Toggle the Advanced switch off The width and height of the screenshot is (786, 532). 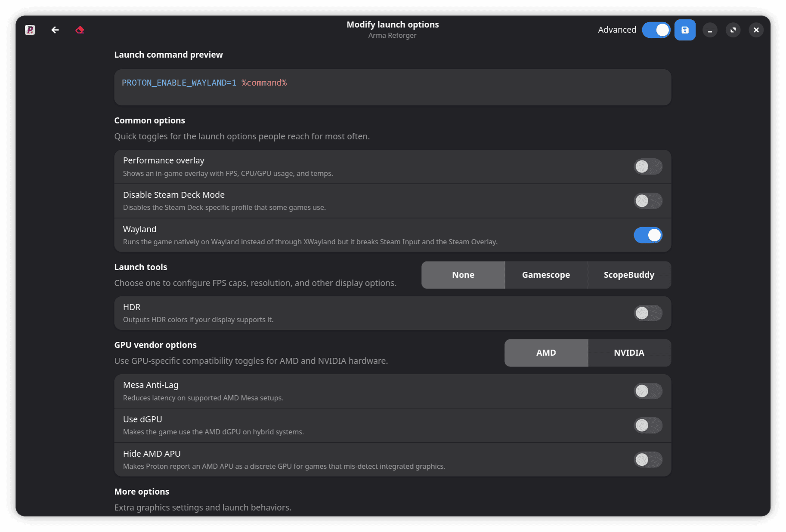click(x=656, y=30)
